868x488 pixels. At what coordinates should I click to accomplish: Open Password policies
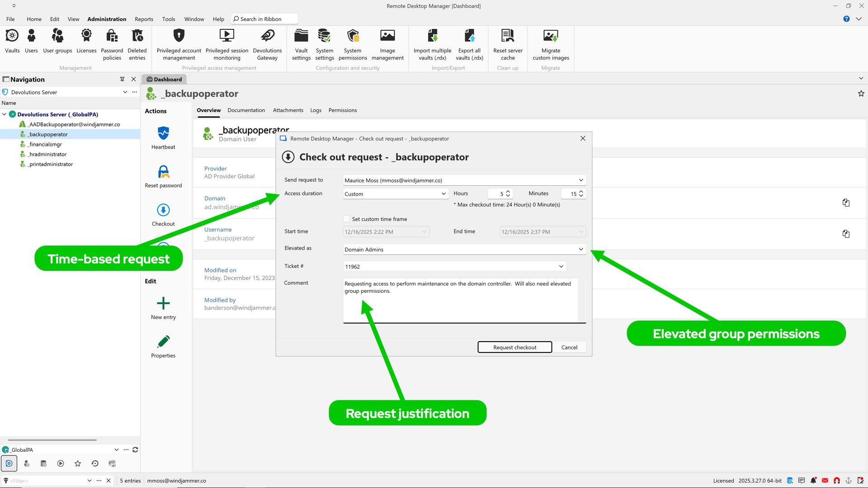tap(112, 44)
